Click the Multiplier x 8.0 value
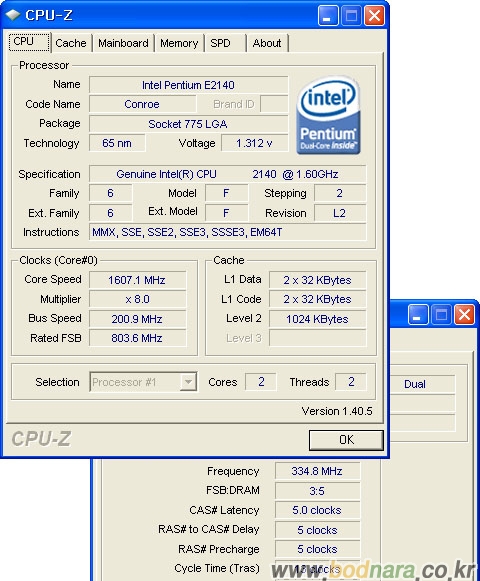Screen dimensions: 480x581 pos(137,299)
